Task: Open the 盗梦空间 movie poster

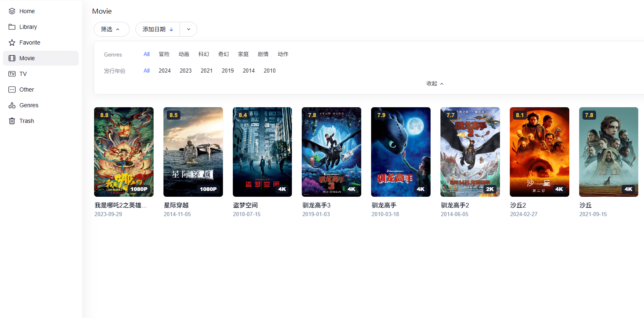Action: [263, 152]
